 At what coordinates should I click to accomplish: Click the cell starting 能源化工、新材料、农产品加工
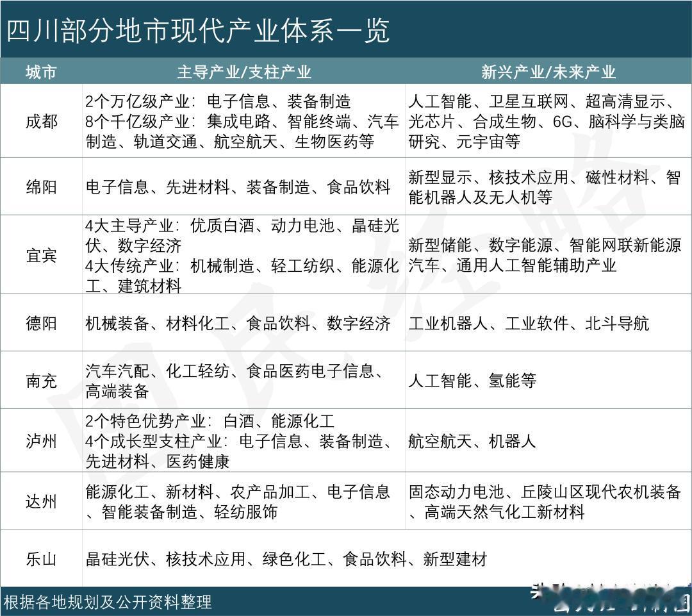coord(243,501)
